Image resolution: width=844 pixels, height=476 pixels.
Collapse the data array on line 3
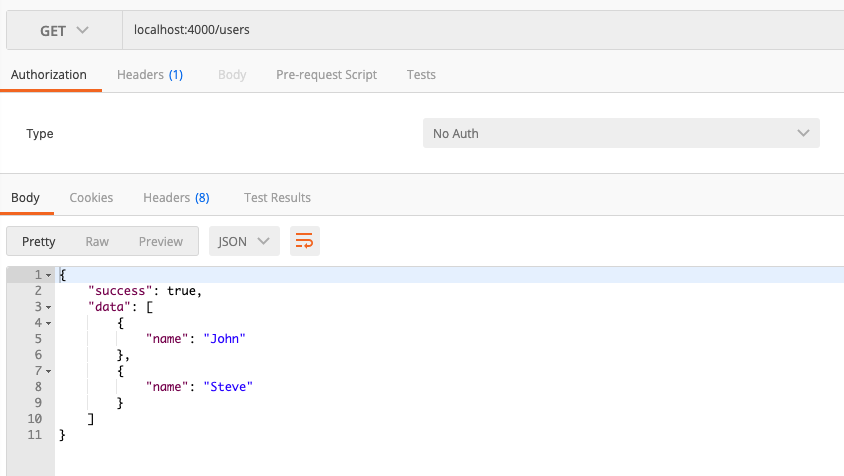tap(48, 307)
